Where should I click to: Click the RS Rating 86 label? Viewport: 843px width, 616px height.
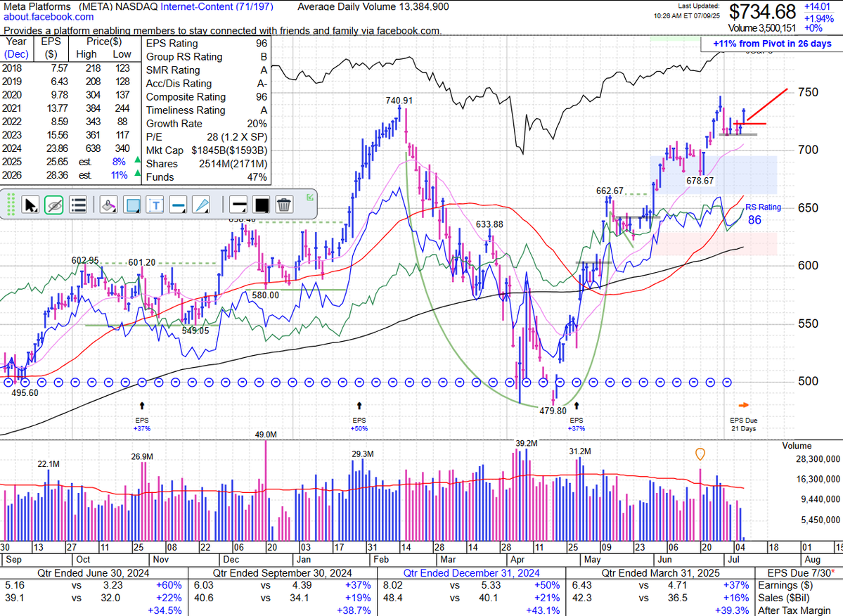762,214
